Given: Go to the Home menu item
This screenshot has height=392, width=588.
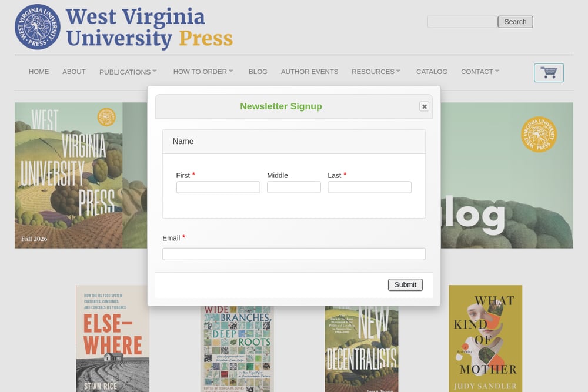Looking at the screenshot, I should point(39,72).
